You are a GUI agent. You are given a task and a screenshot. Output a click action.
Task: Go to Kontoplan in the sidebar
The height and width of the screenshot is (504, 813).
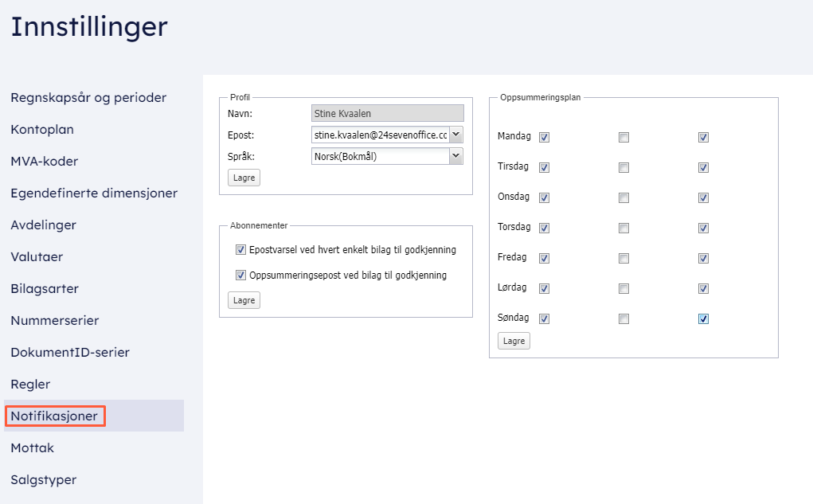click(x=48, y=130)
